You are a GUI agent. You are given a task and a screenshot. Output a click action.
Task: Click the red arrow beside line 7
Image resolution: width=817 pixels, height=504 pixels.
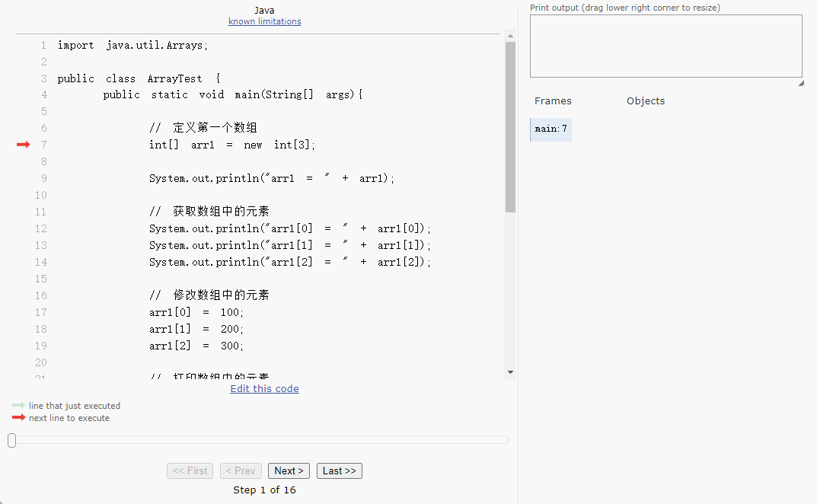tap(23, 145)
